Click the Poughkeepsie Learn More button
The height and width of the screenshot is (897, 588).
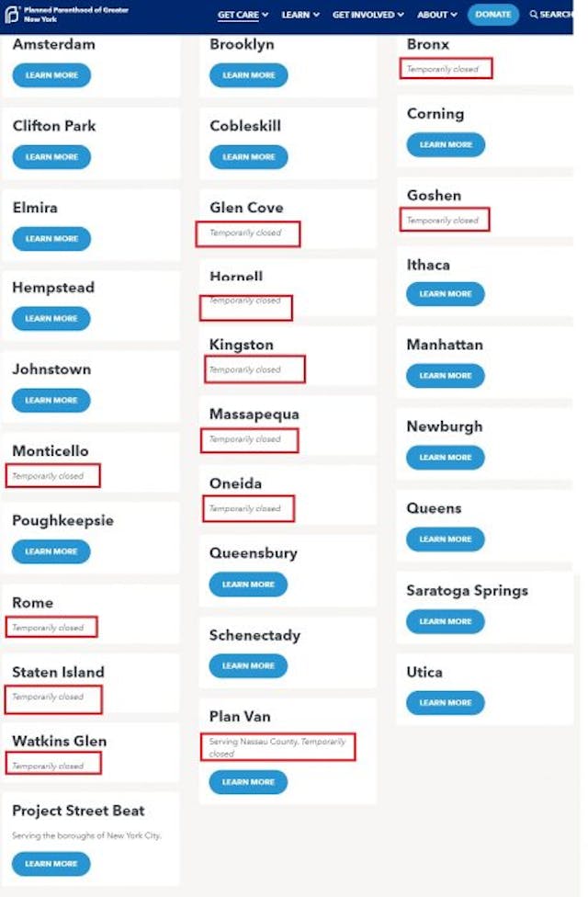pos(51,551)
